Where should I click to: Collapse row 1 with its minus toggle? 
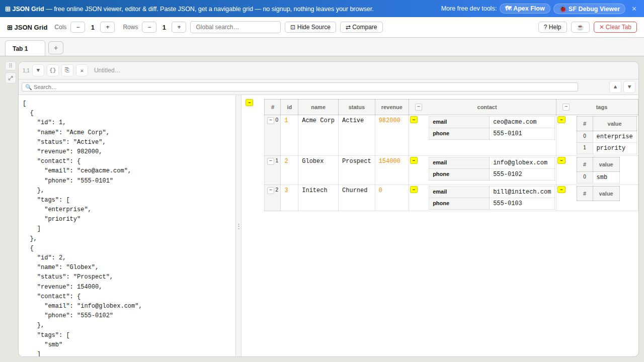click(x=271, y=161)
